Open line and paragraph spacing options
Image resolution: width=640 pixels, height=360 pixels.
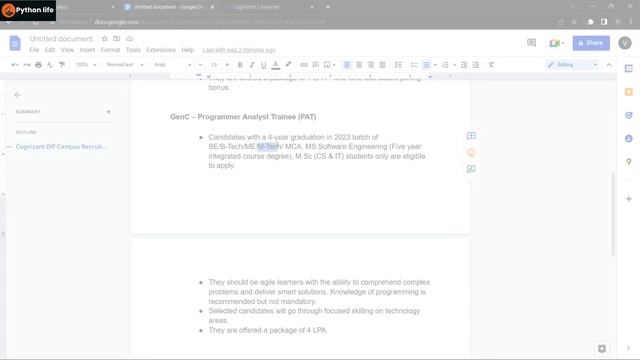click(x=398, y=65)
